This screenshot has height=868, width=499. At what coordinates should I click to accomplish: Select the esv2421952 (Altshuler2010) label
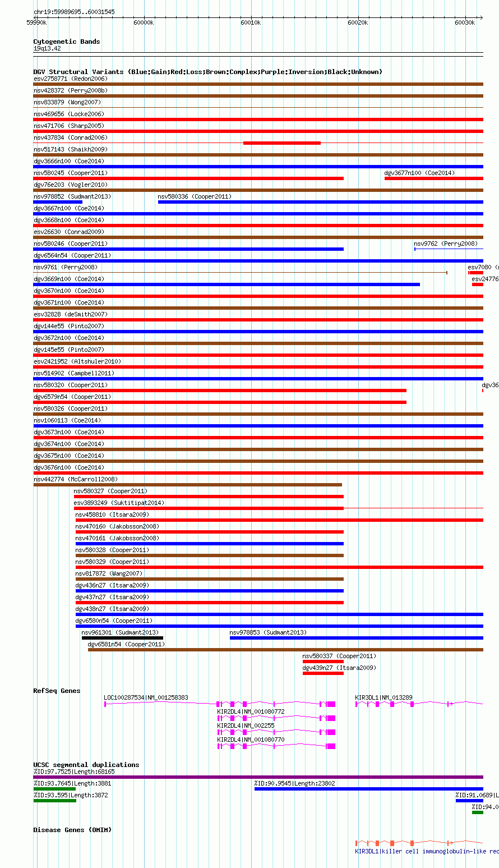pyautogui.click(x=77, y=361)
